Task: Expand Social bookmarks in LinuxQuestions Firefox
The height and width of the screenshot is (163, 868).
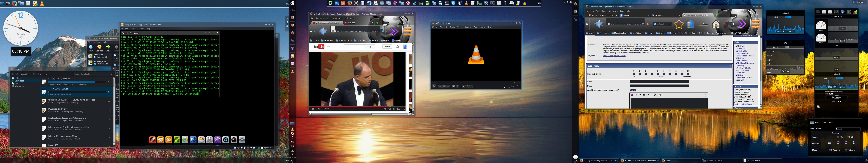Action: tap(649, 33)
